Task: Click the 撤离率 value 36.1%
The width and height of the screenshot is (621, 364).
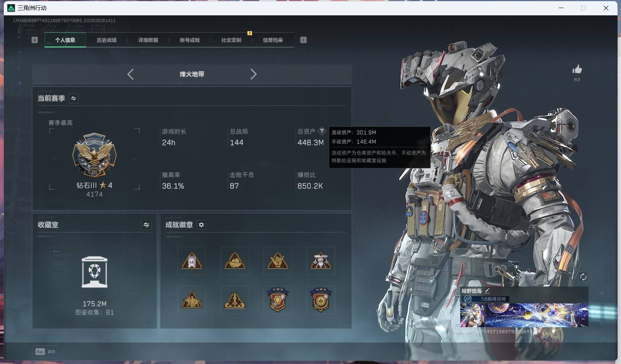Action: coord(173,186)
